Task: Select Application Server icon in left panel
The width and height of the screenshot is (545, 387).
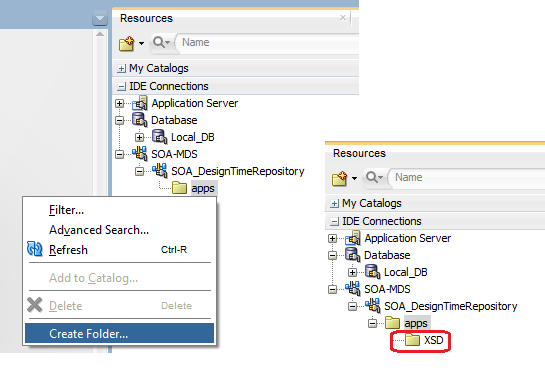Action: (140, 103)
